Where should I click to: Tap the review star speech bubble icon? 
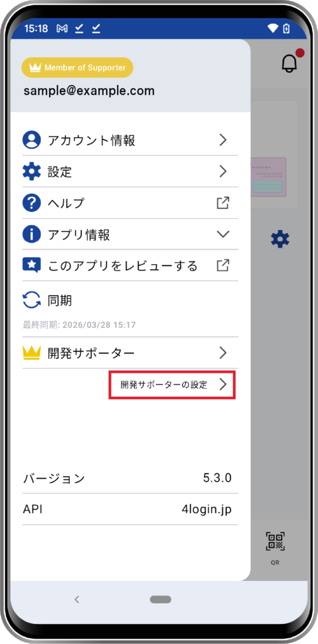click(x=31, y=266)
